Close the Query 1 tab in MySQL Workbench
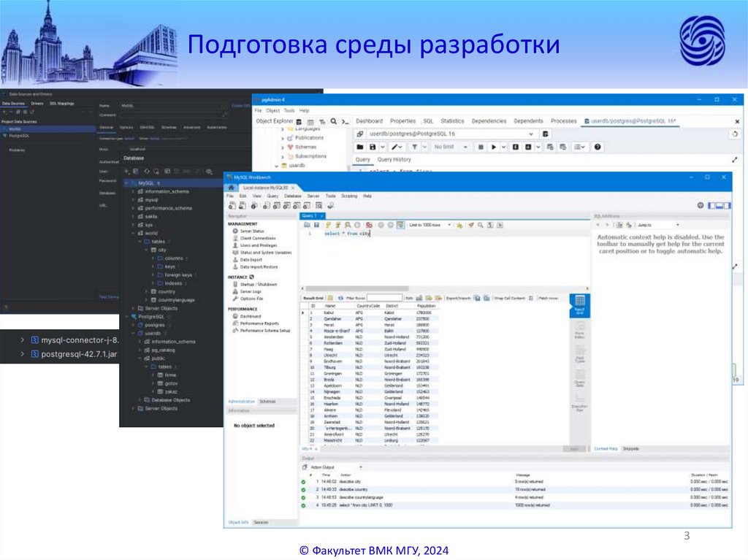This screenshot has width=748, height=560. (x=322, y=216)
